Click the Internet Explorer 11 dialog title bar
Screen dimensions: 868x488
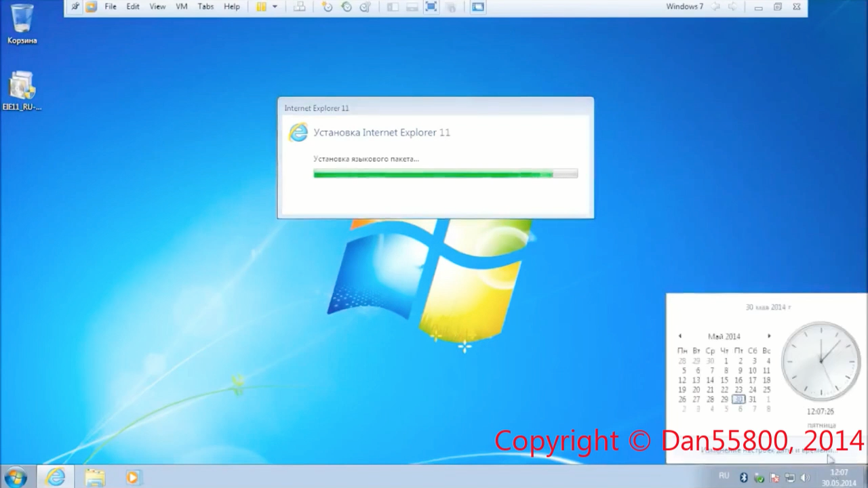click(435, 108)
